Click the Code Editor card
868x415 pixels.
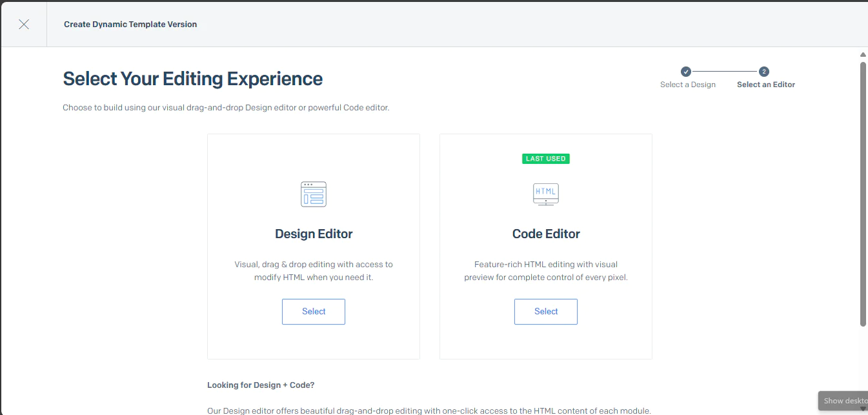coord(545,245)
